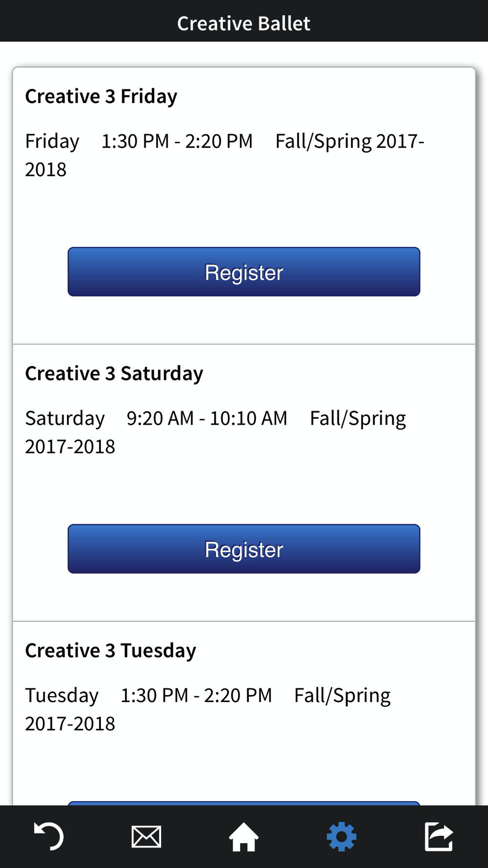Select the Creative 3 Friday title
This screenshot has height=868, width=488.
point(101,96)
